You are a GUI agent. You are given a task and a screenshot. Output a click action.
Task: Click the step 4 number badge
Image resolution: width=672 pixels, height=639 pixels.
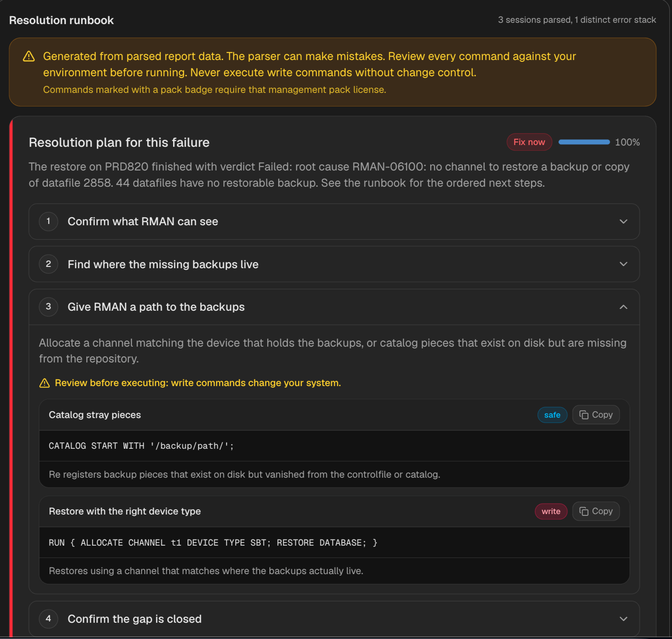49,618
